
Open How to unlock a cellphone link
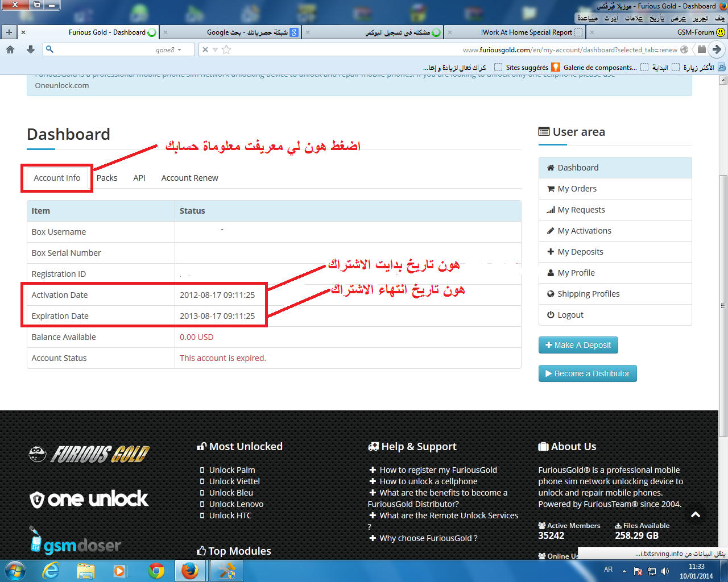tap(429, 481)
